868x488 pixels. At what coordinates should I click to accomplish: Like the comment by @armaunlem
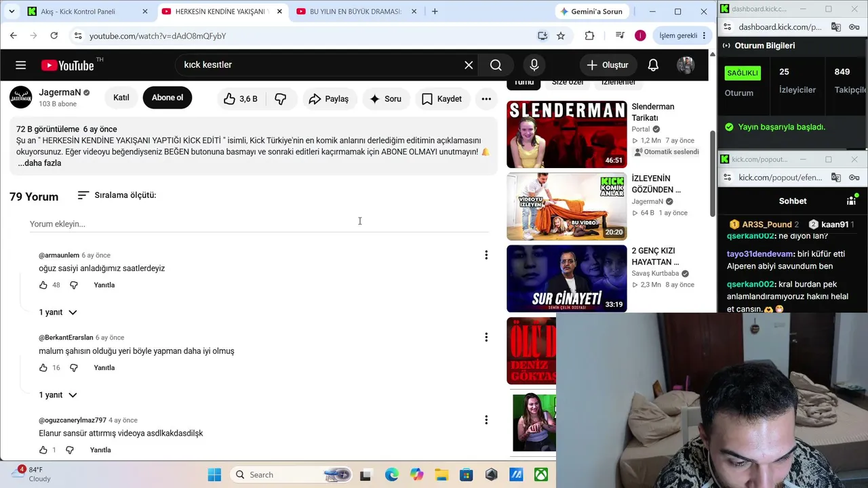click(x=43, y=285)
